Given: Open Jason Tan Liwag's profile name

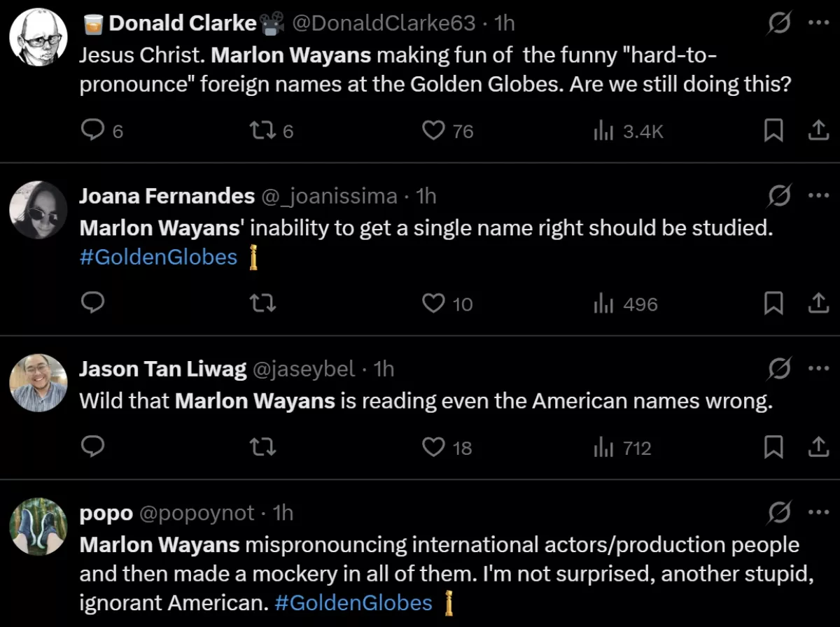Looking at the screenshot, I should (x=162, y=369).
